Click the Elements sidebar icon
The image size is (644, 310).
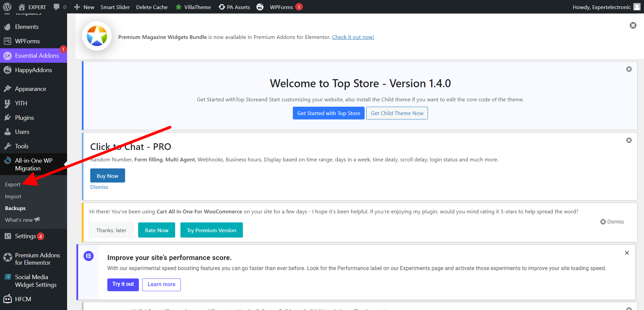[x=7, y=27]
